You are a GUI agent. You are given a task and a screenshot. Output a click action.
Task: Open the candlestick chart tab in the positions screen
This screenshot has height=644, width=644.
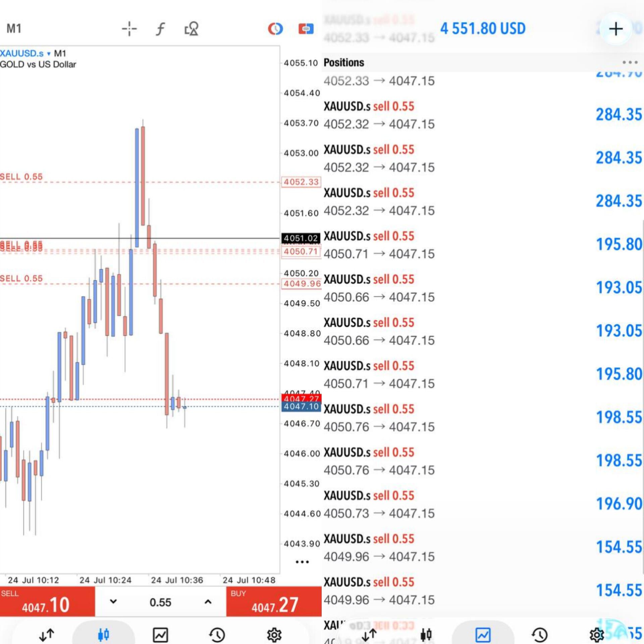click(426, 635)
